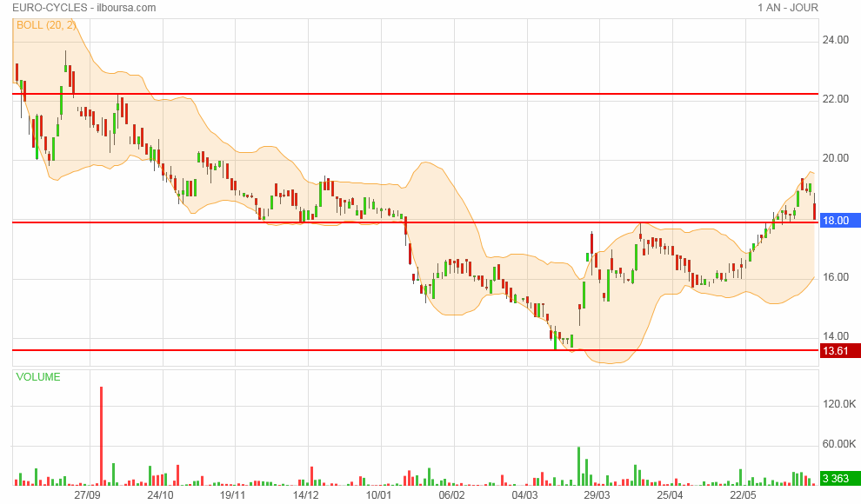Screen dimensions: 861x504
Task: Click the EURO-CYCLES - ilboursa.com chart title
Action: click(84, 8)
